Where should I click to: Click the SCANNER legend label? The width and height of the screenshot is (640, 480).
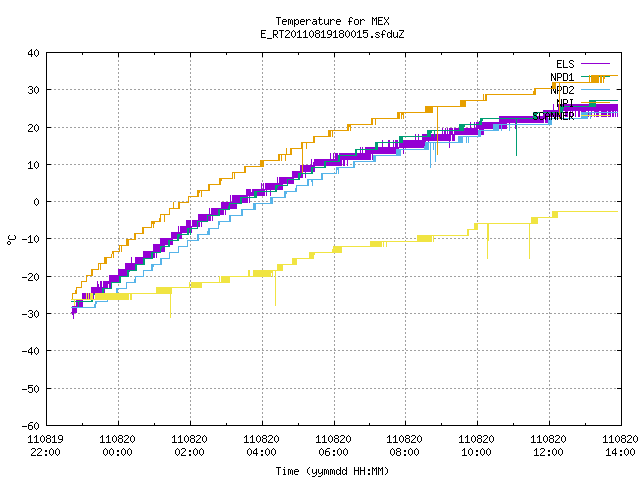(x=553, y=116)
